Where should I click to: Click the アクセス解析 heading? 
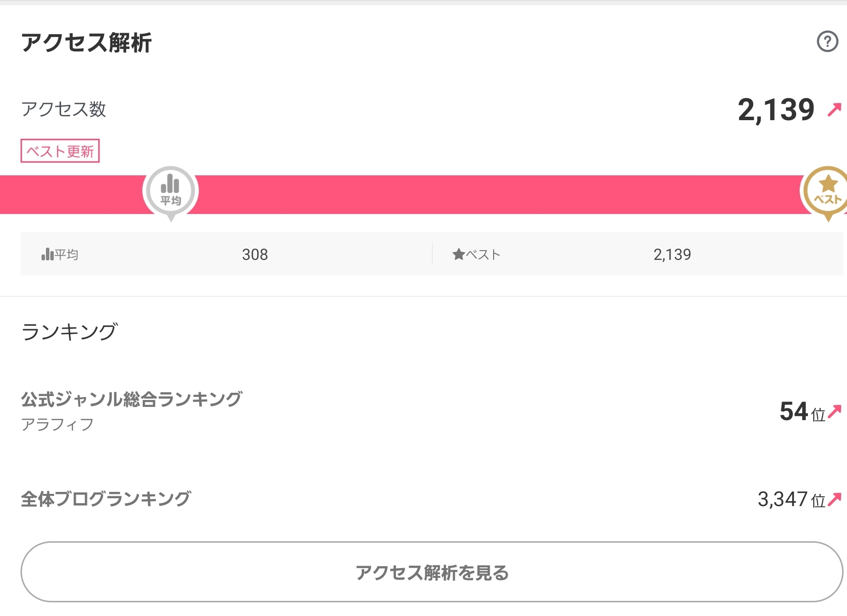click(87, 42)
